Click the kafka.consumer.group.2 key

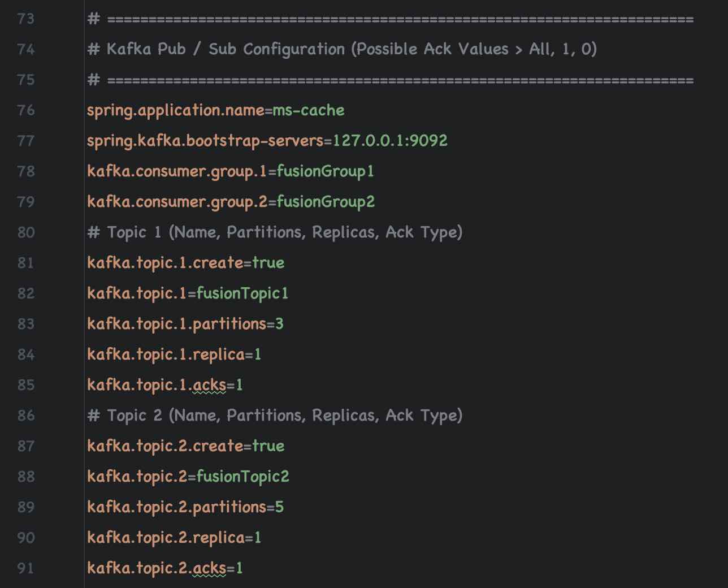[x=177, y=202]
